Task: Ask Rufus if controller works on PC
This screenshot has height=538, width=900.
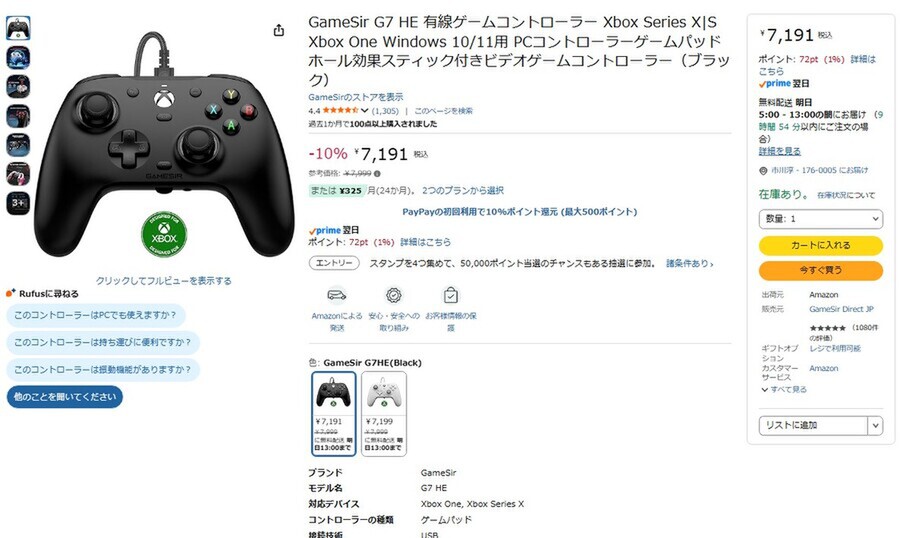Action: 95,315
